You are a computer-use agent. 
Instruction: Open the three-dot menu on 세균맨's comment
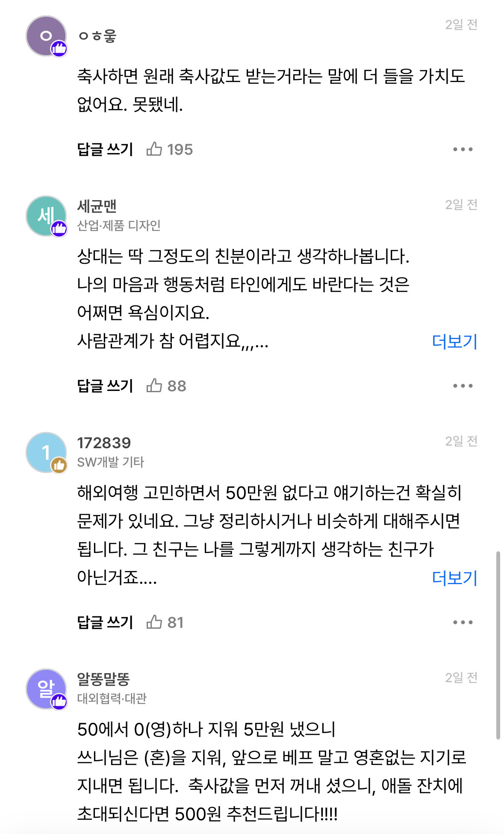(463, 386)
